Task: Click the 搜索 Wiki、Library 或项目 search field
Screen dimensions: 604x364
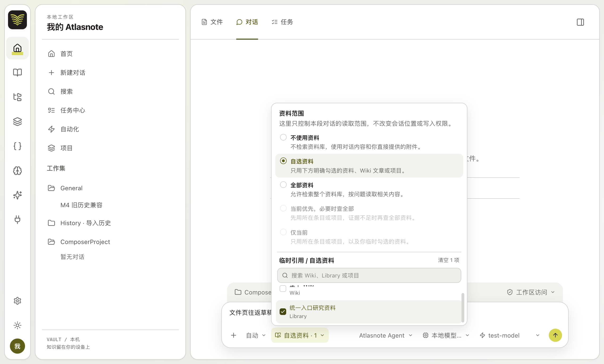Action: (x=369, y=275)
